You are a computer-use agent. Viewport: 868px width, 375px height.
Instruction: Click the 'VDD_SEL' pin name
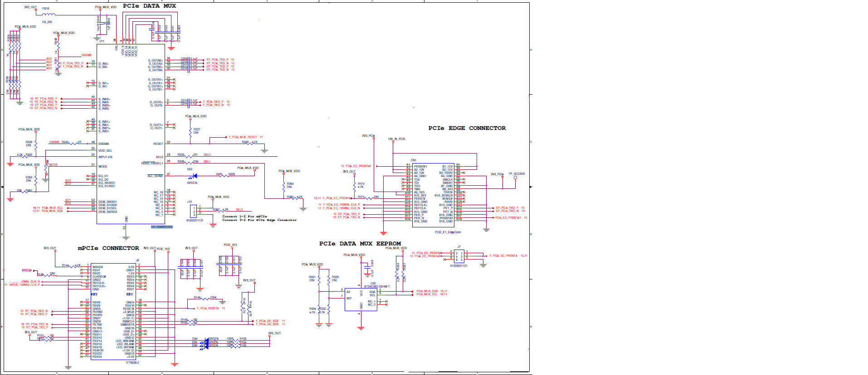105,151
